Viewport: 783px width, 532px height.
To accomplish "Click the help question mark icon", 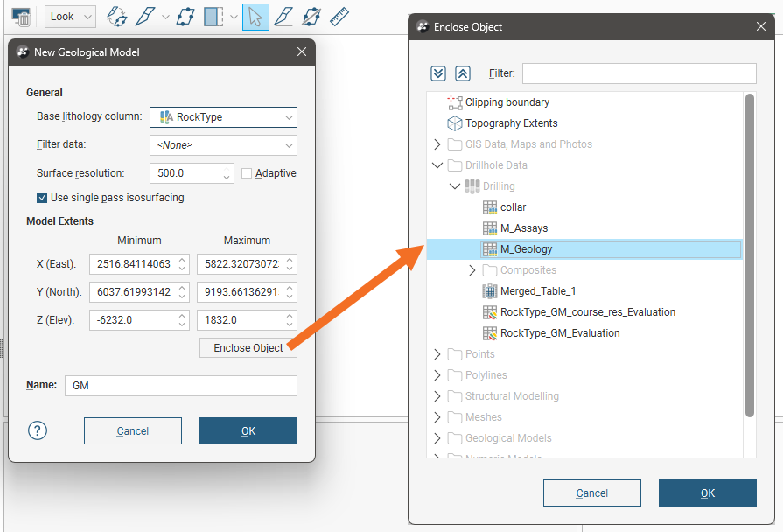I will click(38, 430).
